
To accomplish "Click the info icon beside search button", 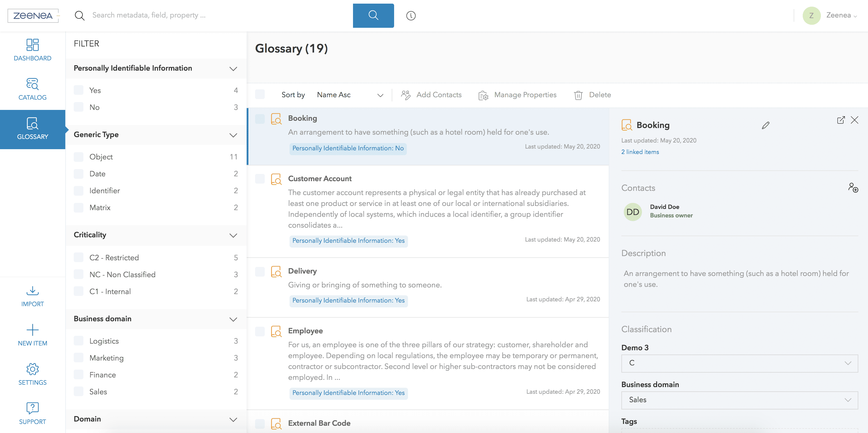I will pyautogui.click(x=410, y=15).
